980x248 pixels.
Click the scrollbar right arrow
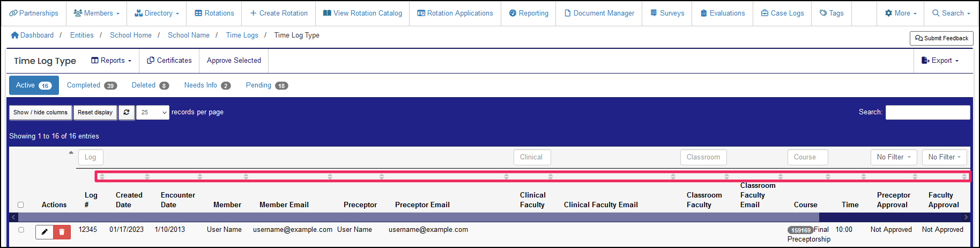tap(966, 217)
